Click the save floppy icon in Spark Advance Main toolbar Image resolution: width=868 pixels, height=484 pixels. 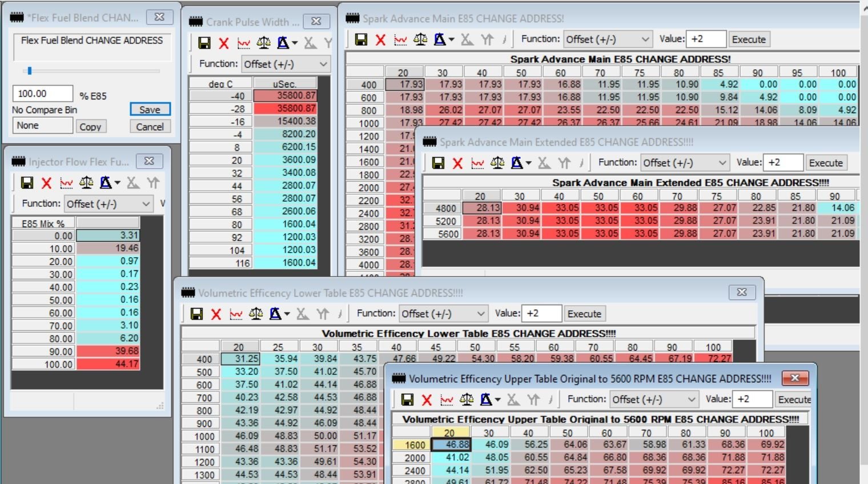361,39
